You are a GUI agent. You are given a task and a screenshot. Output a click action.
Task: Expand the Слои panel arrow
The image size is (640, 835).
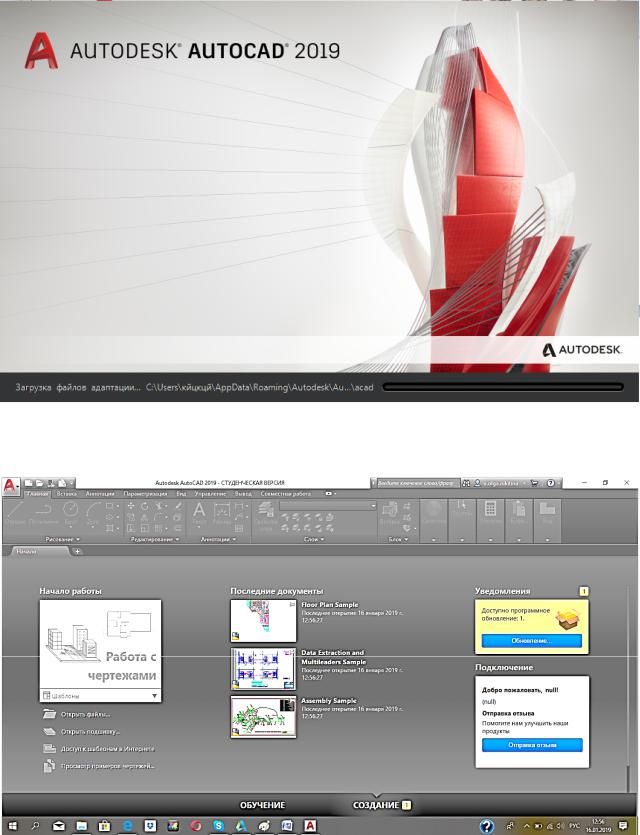tap(322, 539)
